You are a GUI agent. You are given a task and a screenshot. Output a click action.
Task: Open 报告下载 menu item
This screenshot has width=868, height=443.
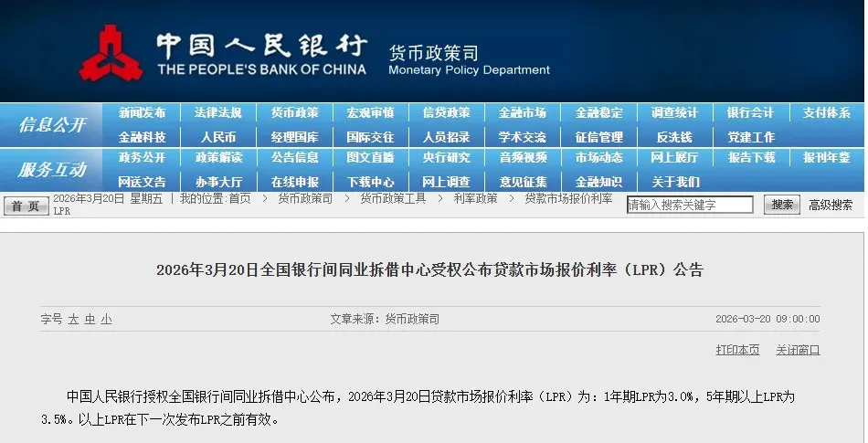click(x=751, y=158)
